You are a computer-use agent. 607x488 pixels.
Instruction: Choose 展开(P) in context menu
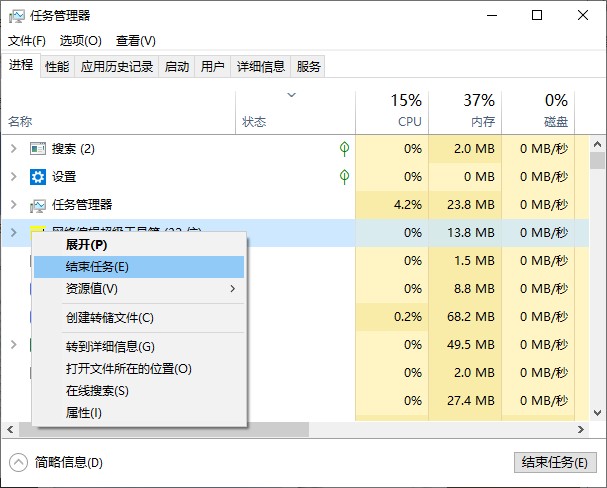click(x=139, y=245)
